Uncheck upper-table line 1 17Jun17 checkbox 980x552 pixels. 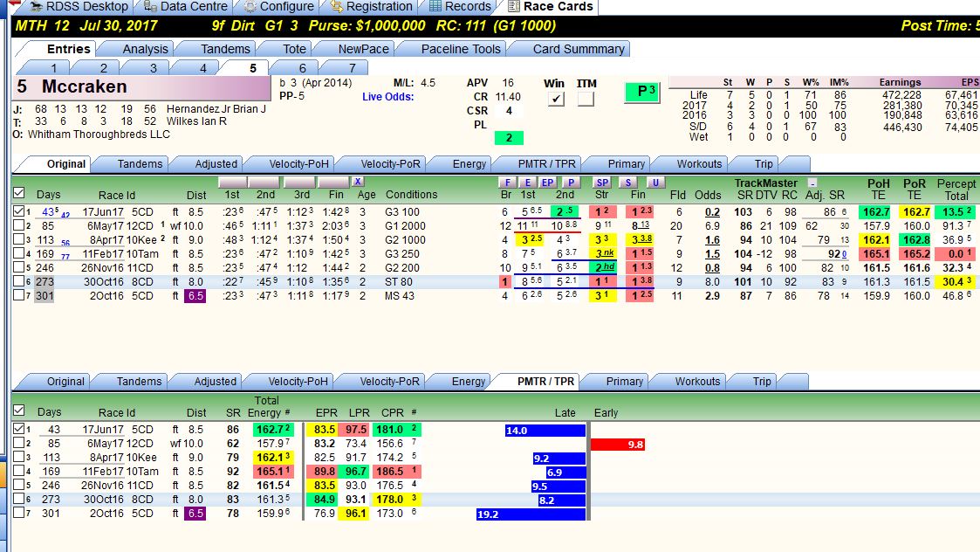click(x=18, y=211)
